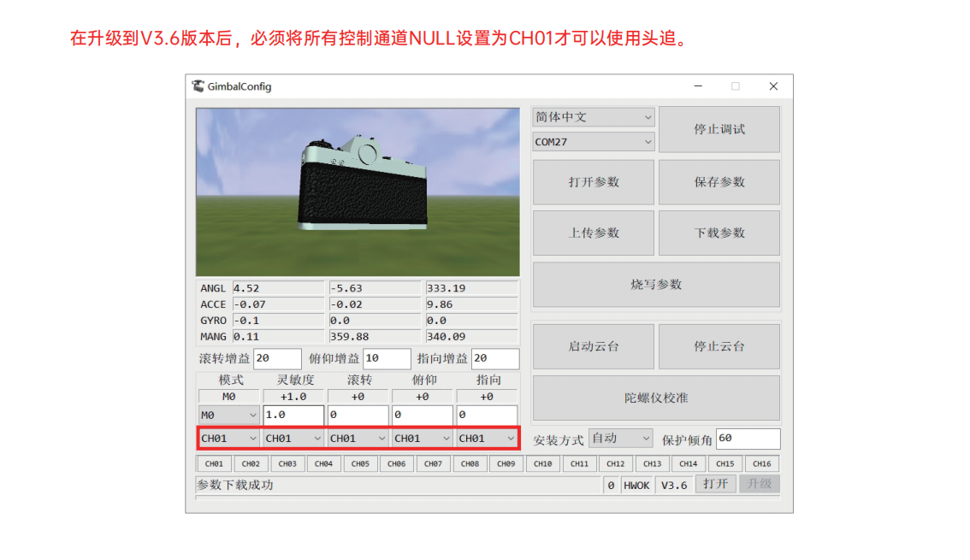Image resolution: width=970 pixels, height=560 pixels.
Task: Click the 陀螺仪校准 button
Action: click(656, 398)
